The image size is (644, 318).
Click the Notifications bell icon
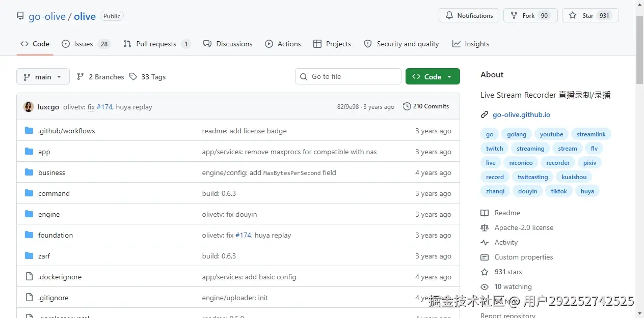coord(449,16)
